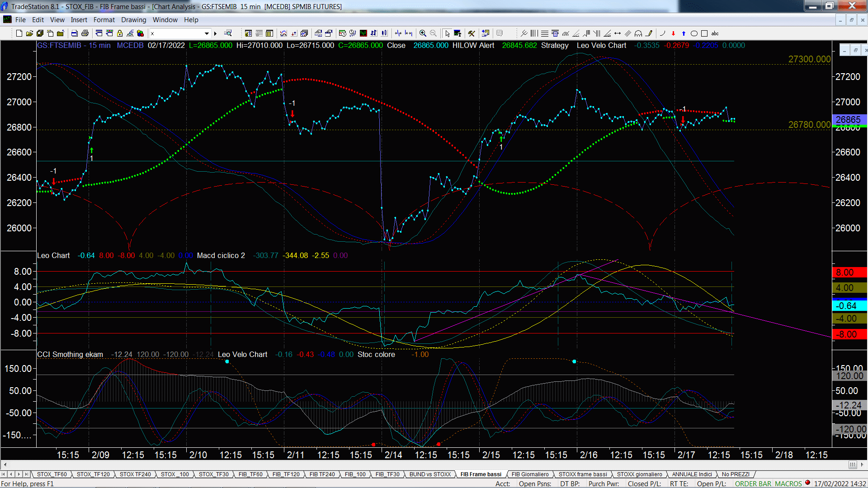Switch to the STOX TF240 tab
The height and width of the screenshot is (488, 868).
[x=135, y=474]
